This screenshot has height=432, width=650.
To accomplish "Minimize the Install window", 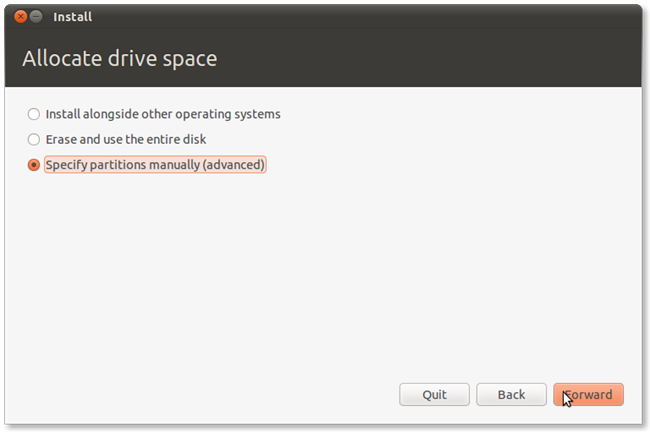I will point(37,17).
